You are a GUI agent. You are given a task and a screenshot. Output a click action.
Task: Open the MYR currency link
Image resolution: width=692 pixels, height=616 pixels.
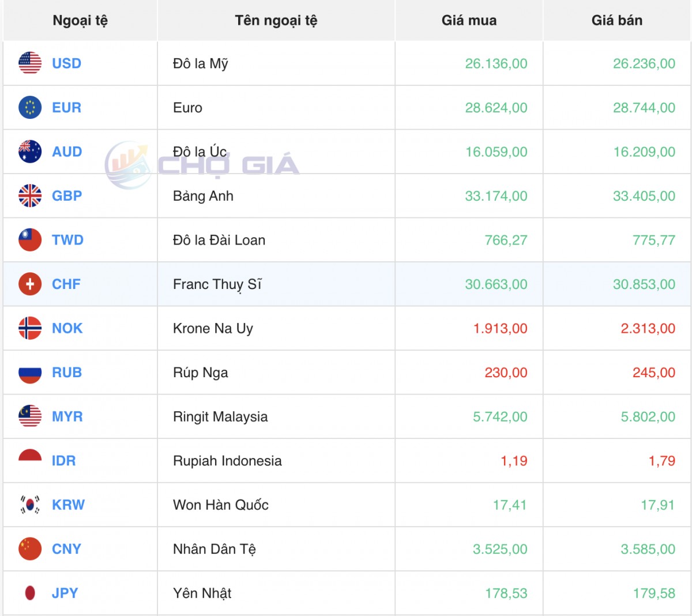67,416
